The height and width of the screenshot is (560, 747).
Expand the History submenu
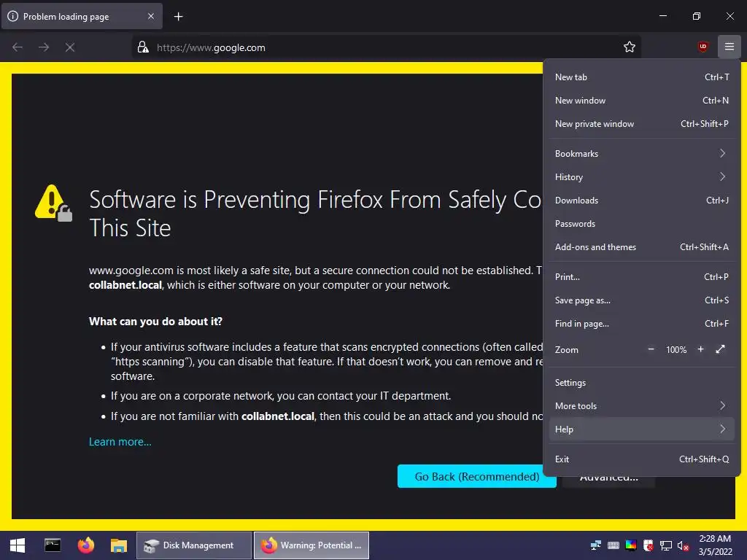point(641,176)
